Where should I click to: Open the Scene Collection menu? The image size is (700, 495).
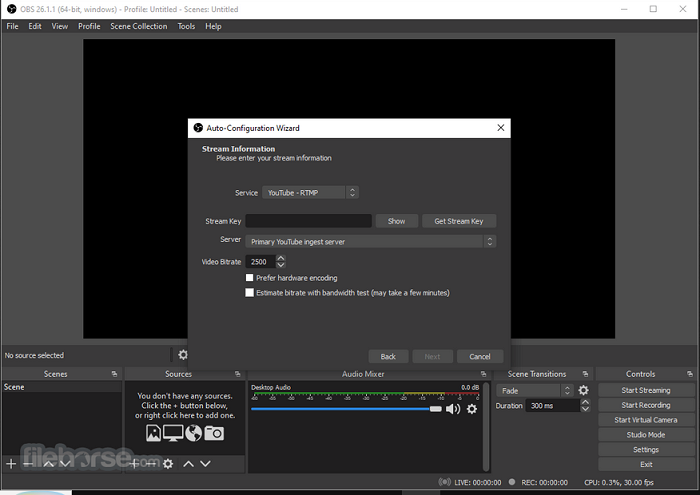tap(139, 26)
